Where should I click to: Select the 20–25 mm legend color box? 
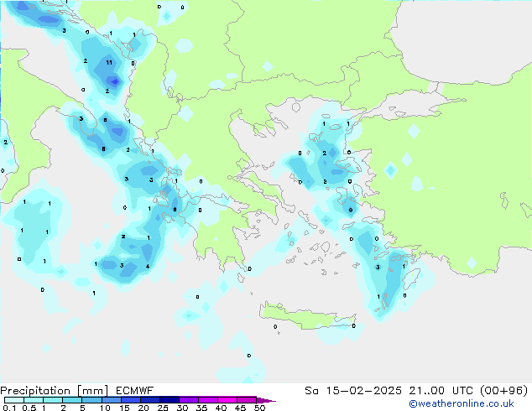click(150, 400)
